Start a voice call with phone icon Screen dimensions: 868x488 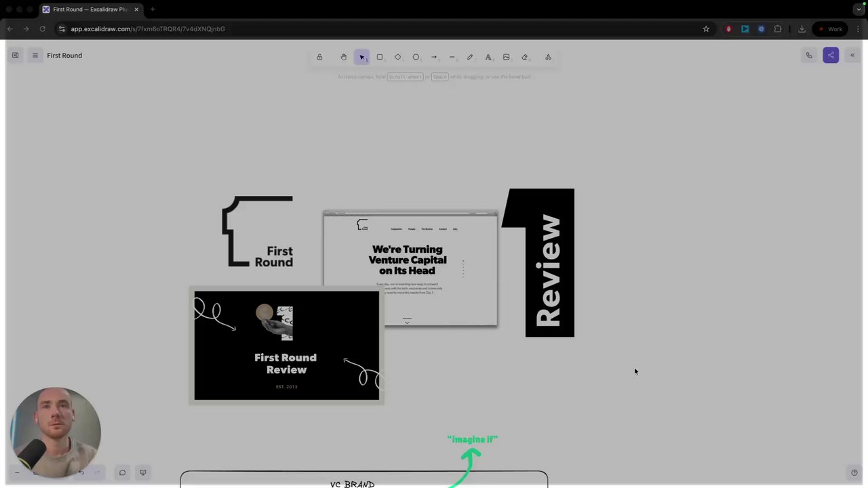809,56
